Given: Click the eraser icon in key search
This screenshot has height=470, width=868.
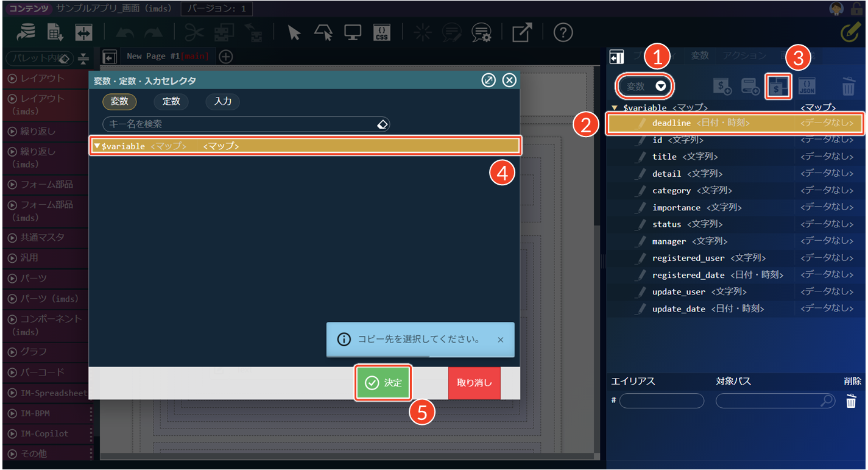Looking at the screenshot, I should (382, 124).
